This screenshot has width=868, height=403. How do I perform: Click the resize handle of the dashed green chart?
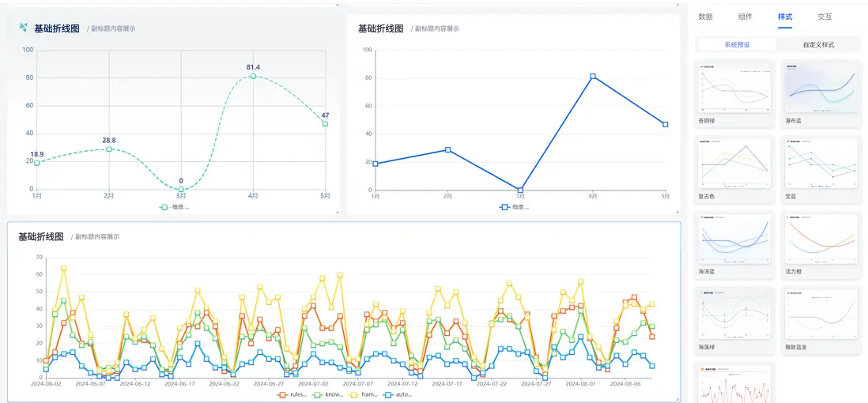pyautogui.click(x=337, y=212)
